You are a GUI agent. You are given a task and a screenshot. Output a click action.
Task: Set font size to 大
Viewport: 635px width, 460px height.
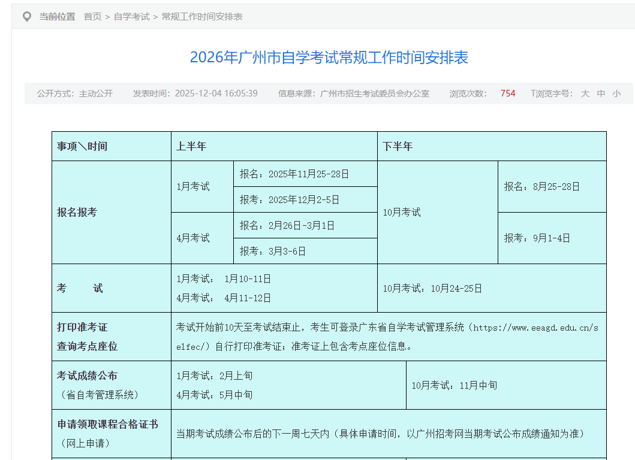585,93
